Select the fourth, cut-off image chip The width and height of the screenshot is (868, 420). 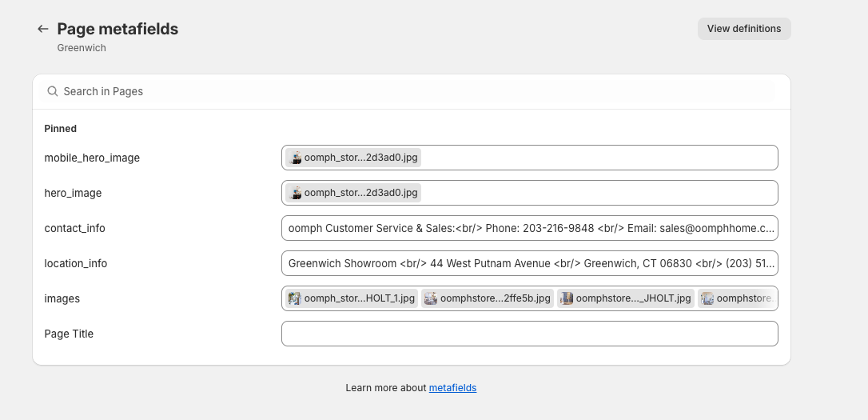[x=737, y=298]
